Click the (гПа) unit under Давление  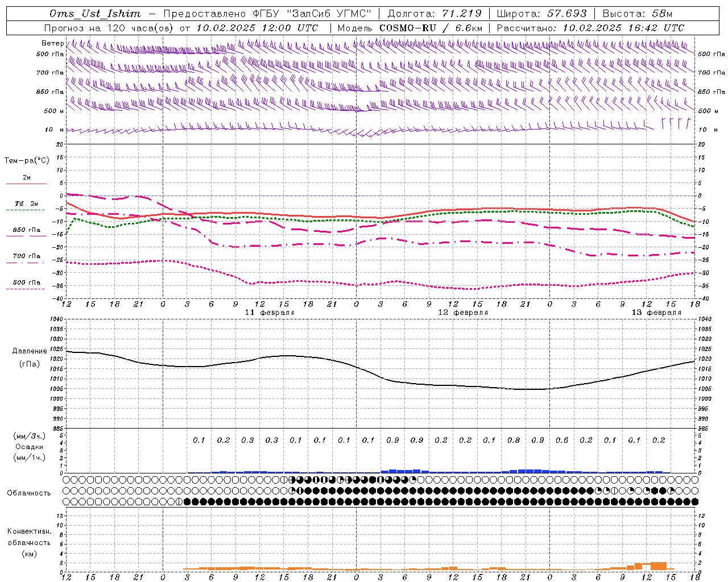pyautogui.click(x=30, y=364)
